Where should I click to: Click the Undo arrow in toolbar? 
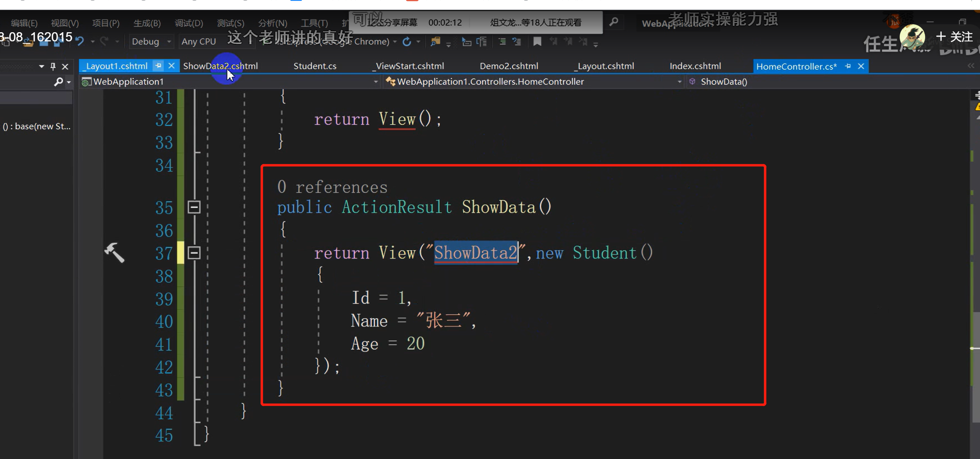click(x=80, y=41)
